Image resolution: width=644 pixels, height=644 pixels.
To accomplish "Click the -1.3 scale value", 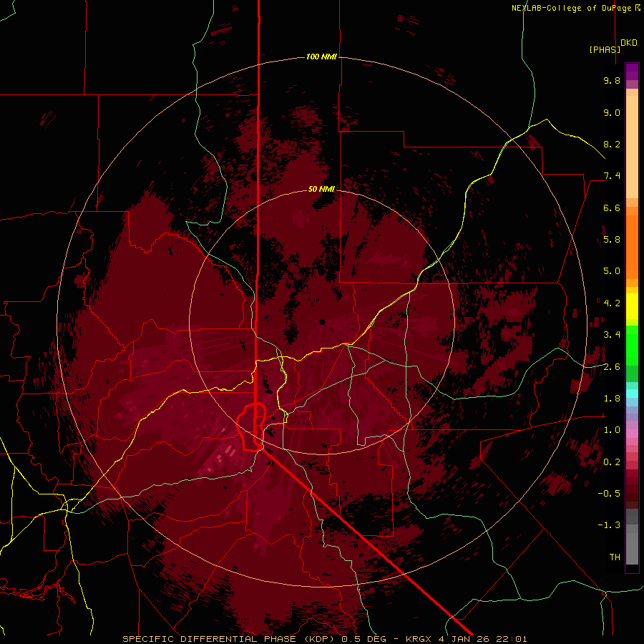I will (609, 525).
